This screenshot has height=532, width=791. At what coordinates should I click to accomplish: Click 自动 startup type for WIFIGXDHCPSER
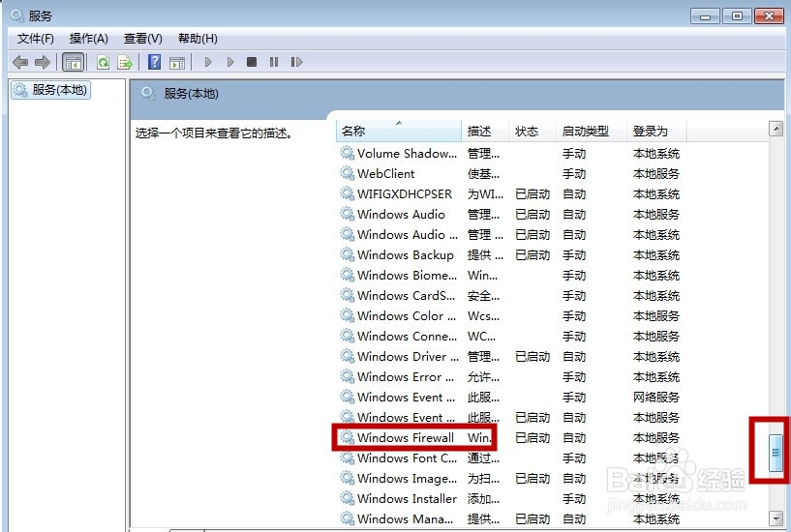[x=574, y=194]
